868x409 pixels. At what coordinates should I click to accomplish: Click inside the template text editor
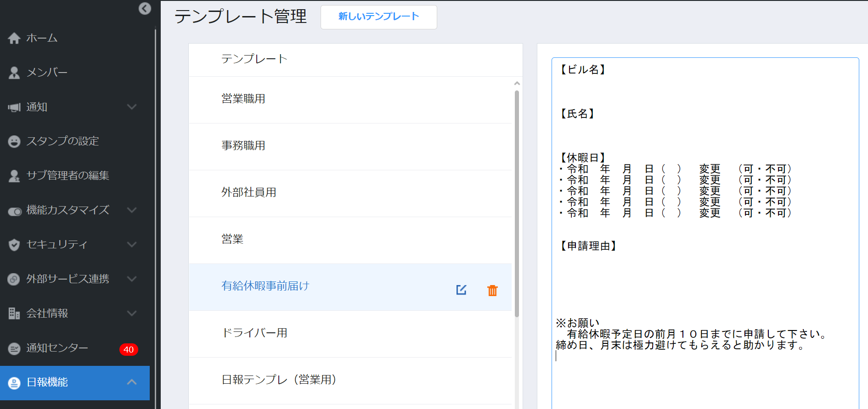(x=705, y=285)
